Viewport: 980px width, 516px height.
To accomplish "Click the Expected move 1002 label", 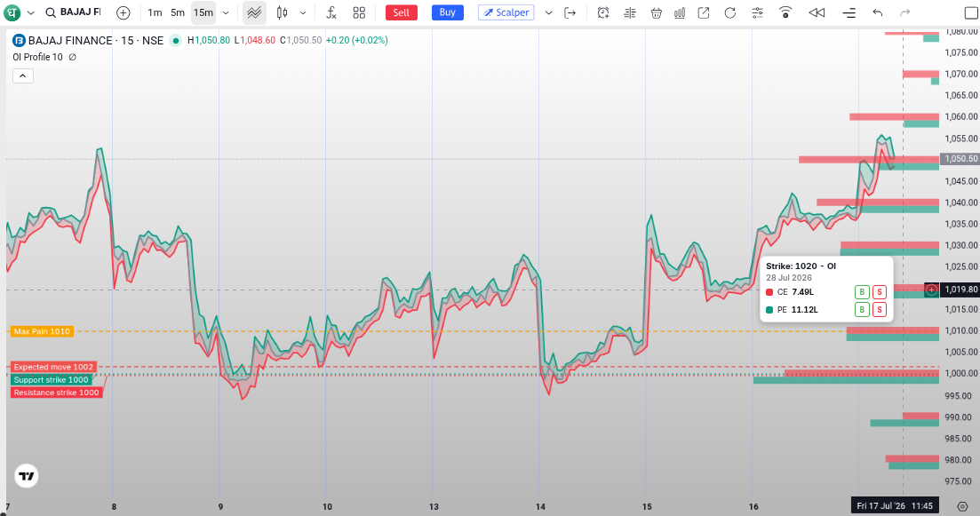I will click(x=53, y=367).
